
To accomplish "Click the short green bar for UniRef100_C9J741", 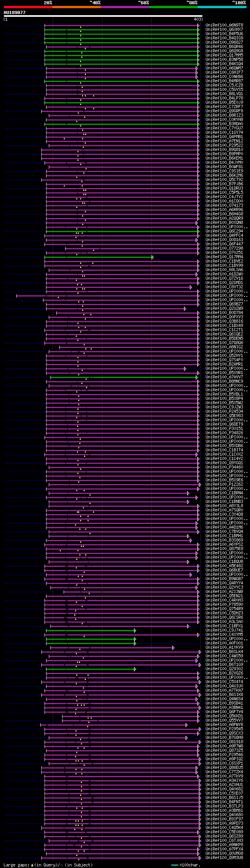I will pyautogui.click(x=91, y=630).
